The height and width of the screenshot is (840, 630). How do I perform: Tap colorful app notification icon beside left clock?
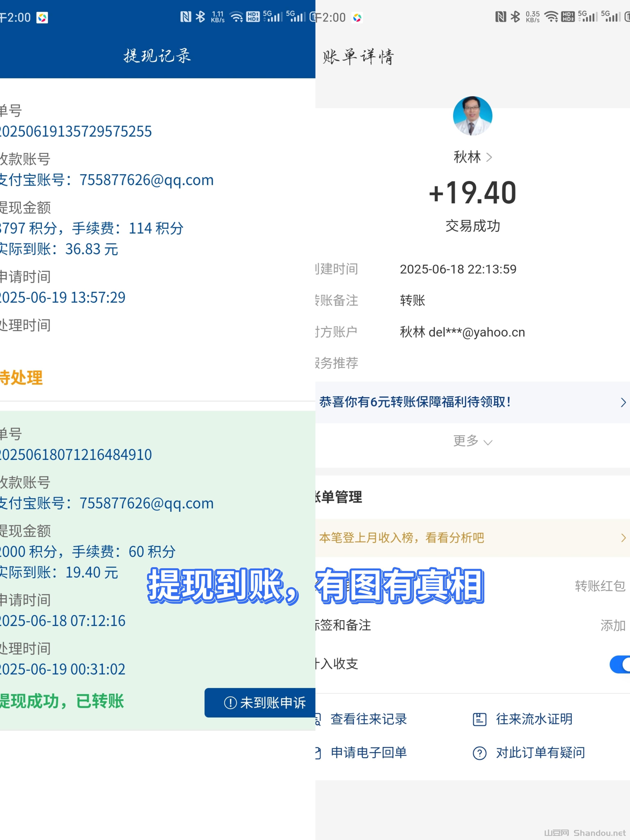pyautogui.click(x=42, y=17)
